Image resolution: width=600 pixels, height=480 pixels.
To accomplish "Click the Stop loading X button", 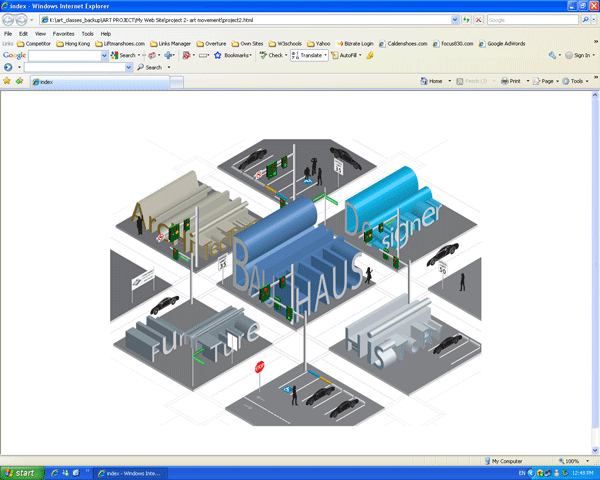I will pyautogui.click(x=477, y=20).
